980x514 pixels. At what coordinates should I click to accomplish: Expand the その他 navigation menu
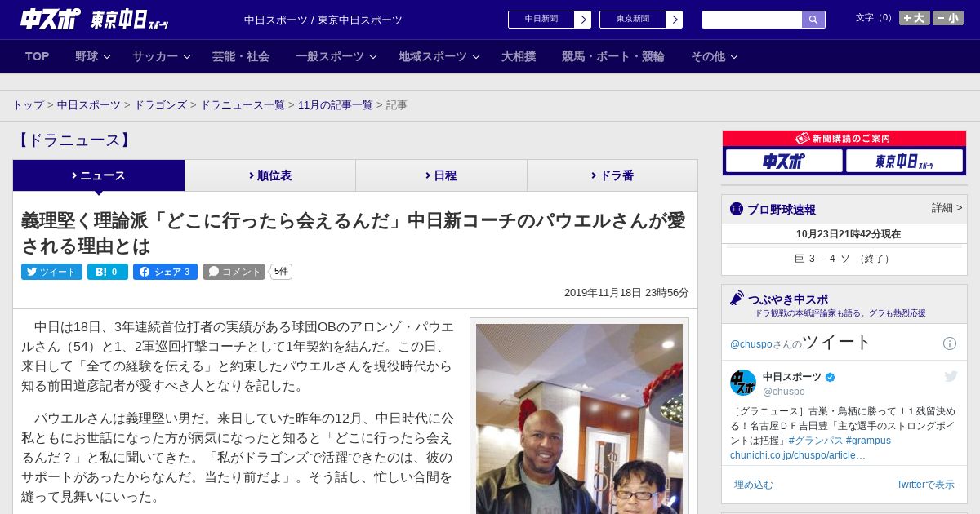click(715, 56)
